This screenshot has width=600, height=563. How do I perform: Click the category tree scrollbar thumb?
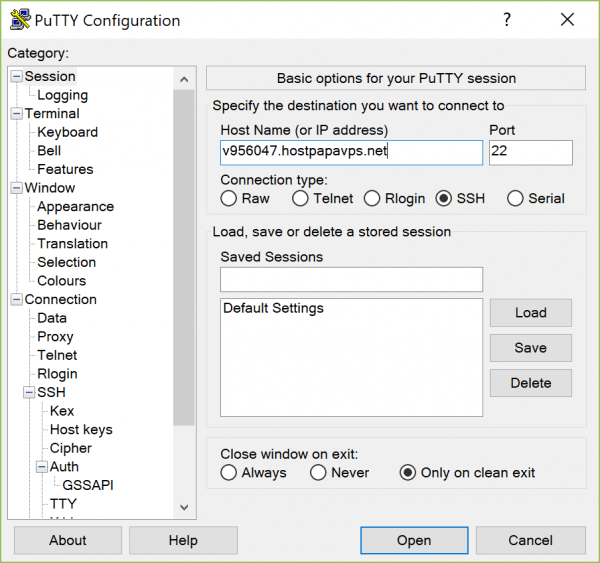(x=184, y=258)
